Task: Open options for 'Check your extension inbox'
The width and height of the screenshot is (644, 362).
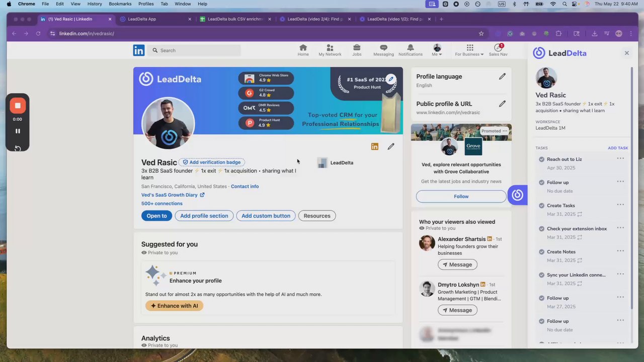Action: 620,228
